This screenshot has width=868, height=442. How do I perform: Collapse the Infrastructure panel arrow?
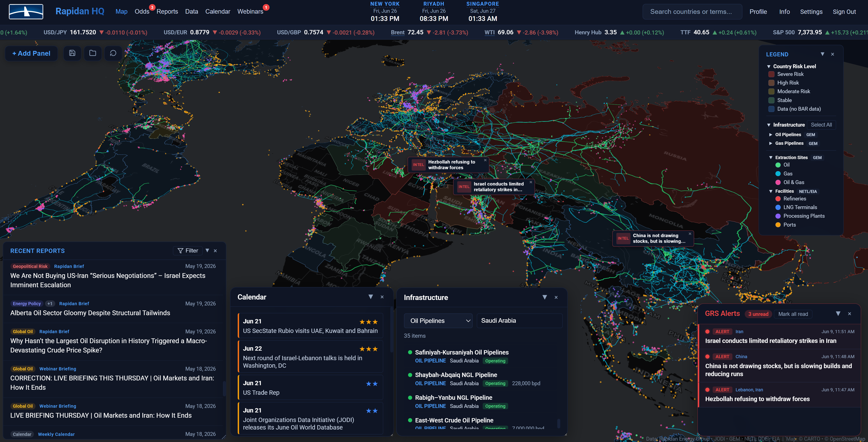(545, 297)
